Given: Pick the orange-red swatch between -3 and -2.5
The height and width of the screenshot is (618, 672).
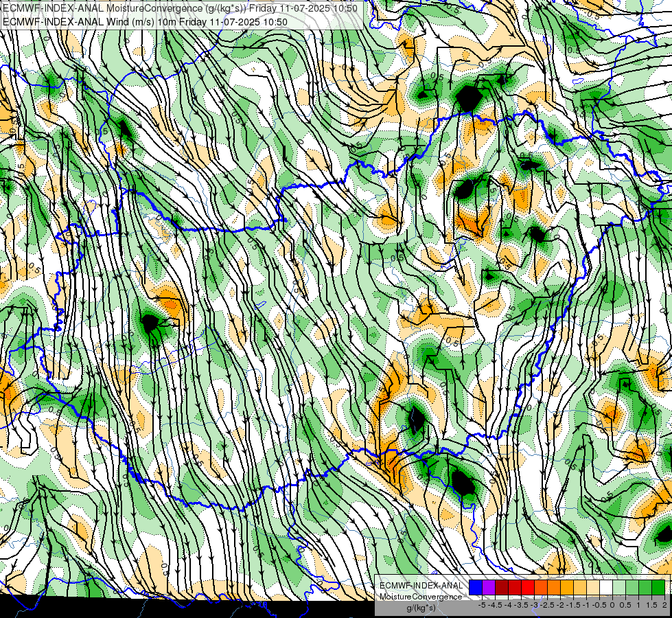Looking at the screenshot, I should tap(541, 588).
